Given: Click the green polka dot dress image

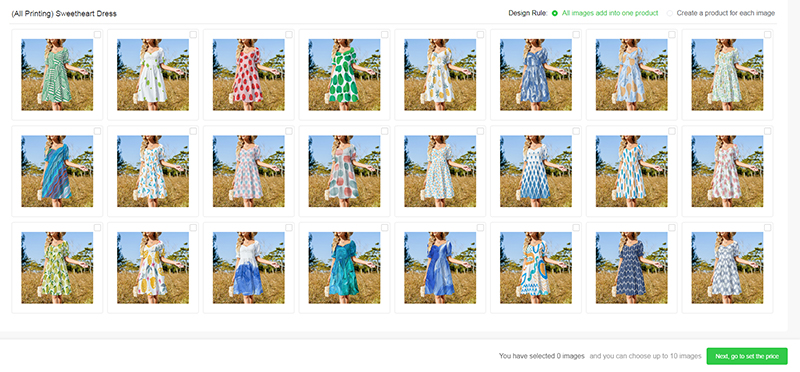Looking at the screenshot, I should click(x=344, y=75).
